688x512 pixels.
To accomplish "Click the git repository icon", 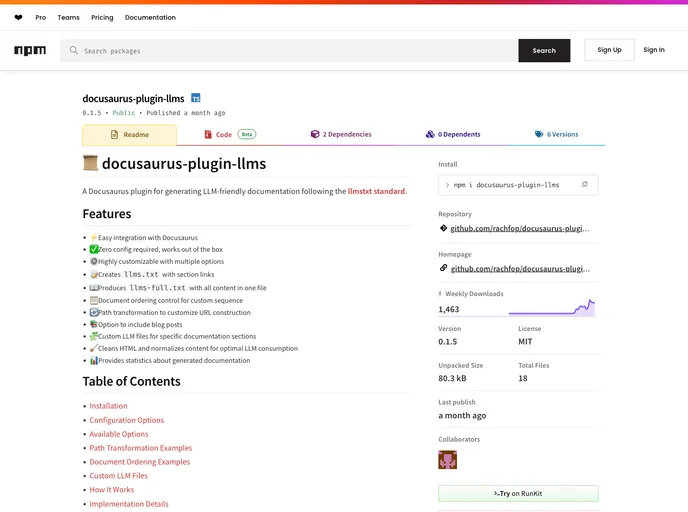I will pyautogui.click(x=443, y=228).
